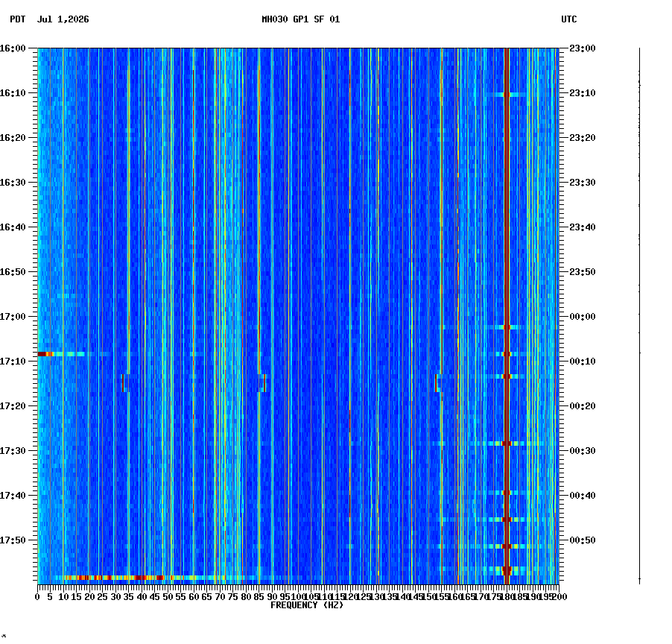Viewport: 672px width, 644px height.
Task: Click the 50 Hz frequency axis label
Action: [x=168, y=597]
